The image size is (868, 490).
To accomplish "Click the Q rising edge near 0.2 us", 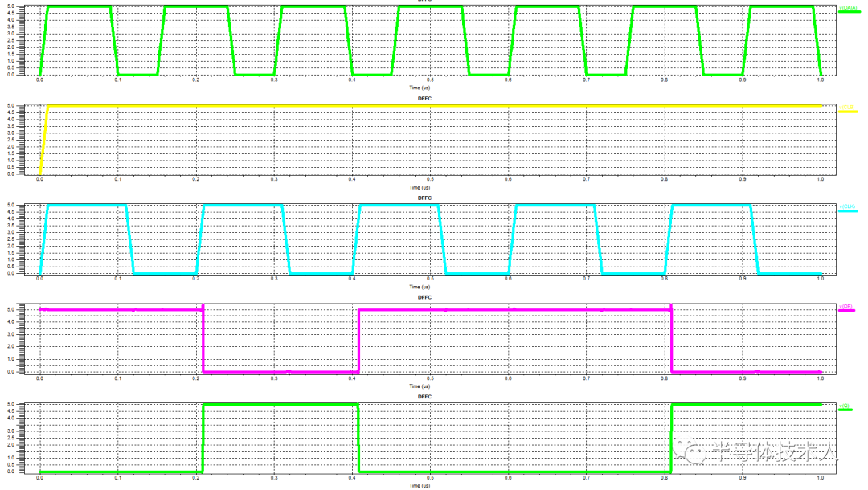I will (203, 439).
